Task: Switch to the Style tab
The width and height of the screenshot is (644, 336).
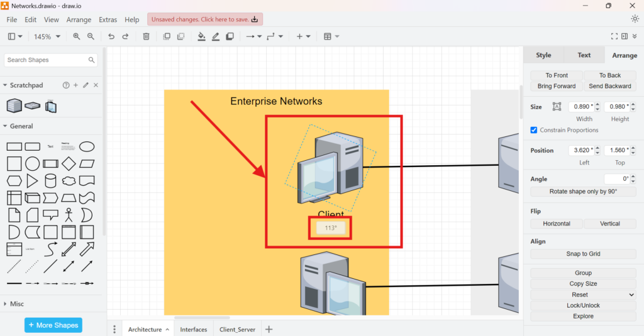Action: 543,55
